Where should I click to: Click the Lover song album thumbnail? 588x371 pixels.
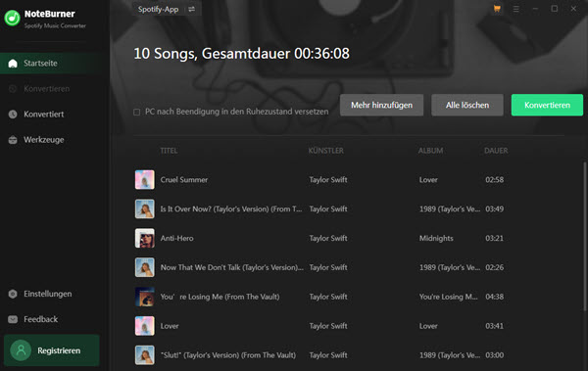tap(145, 326)
